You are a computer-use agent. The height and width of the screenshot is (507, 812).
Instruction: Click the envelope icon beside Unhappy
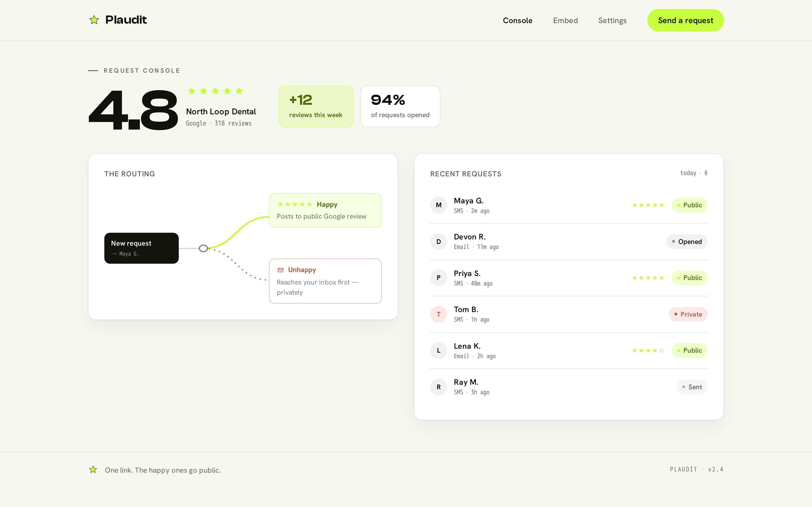click(281, 270)
